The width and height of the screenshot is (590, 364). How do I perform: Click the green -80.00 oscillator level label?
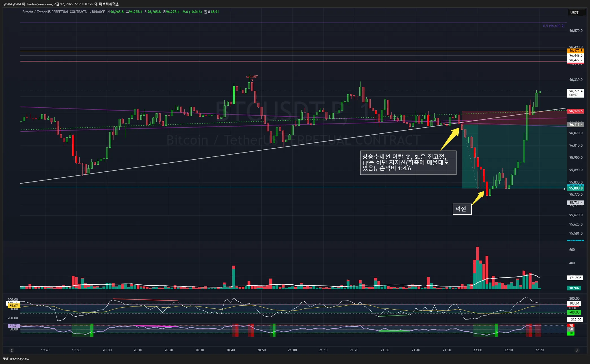tap(574, 312)
